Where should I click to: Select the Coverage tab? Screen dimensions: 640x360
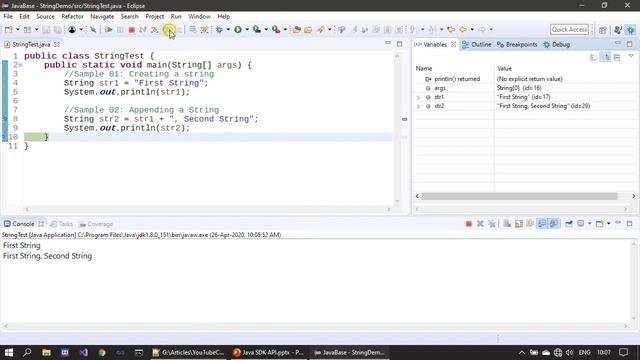(x=96, y=224)
